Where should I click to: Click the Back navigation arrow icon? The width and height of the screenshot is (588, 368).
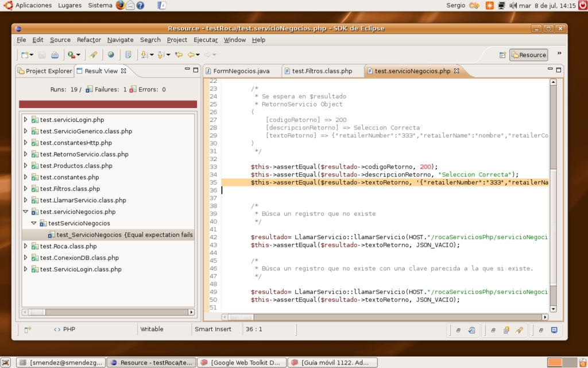(191, 55)
